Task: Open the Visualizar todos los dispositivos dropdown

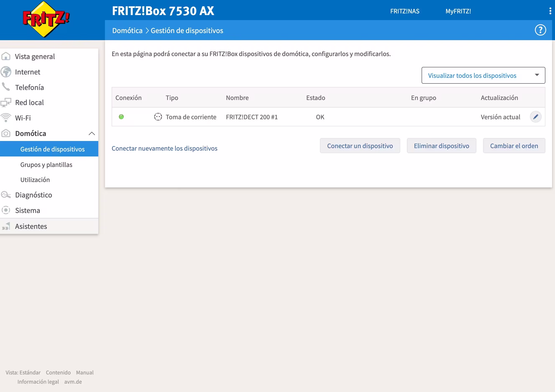Action: click(483, 76)
